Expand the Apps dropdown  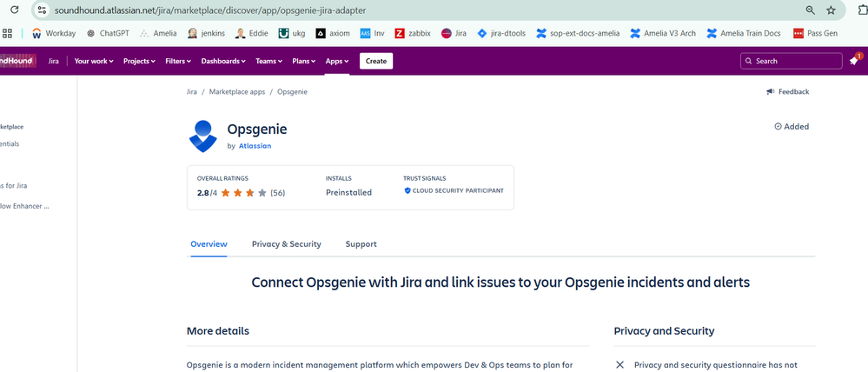(337, 61)
